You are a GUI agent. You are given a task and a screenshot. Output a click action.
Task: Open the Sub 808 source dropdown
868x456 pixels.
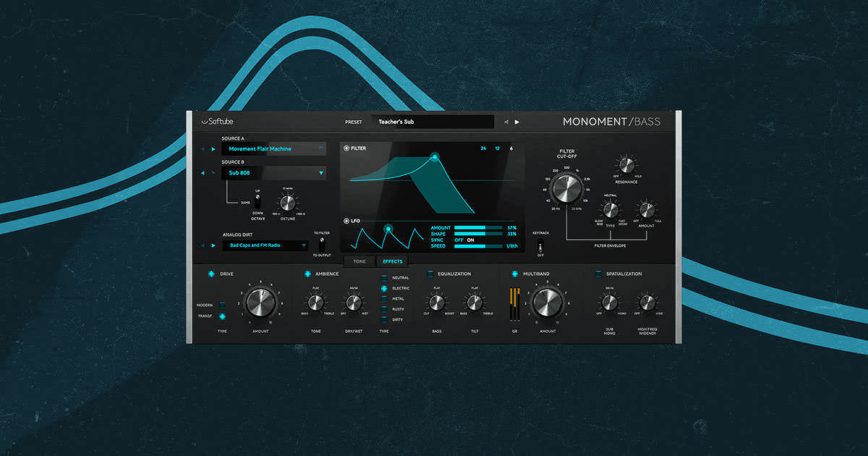click(273, 173)
